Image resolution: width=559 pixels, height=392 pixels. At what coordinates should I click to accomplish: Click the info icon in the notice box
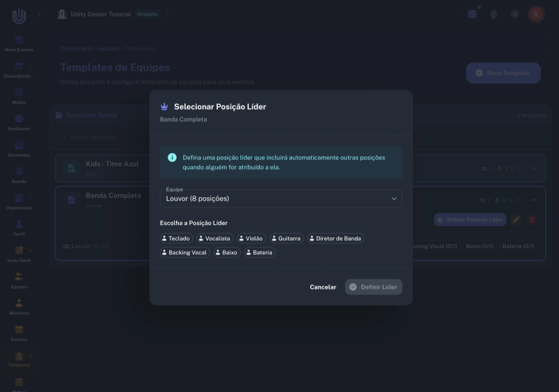click(x=172, y=157)
